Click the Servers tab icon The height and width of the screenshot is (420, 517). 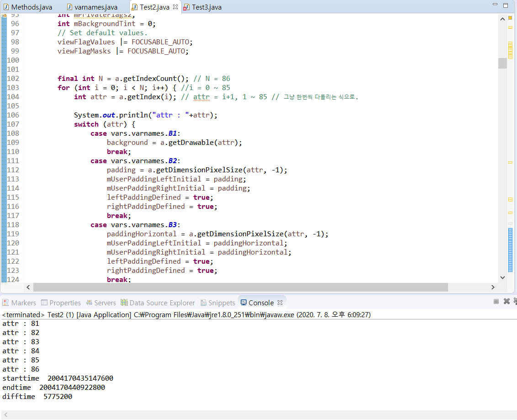coord(89,303)
